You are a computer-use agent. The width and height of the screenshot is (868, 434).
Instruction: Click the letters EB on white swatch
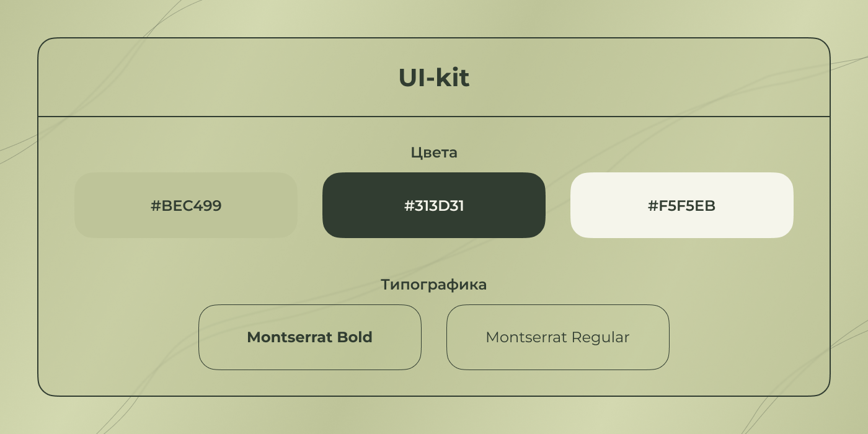[x=706, y=206]
